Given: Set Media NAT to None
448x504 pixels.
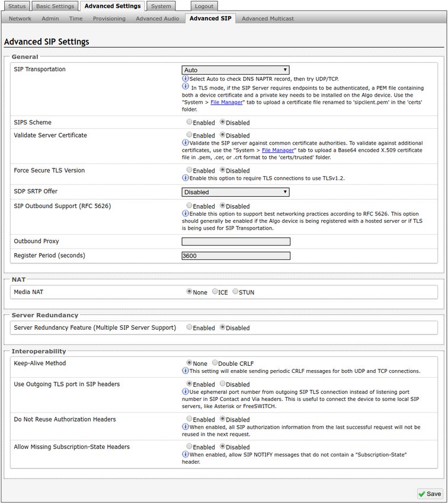Looking at the screenshot, I should click(x=189, y=292).
